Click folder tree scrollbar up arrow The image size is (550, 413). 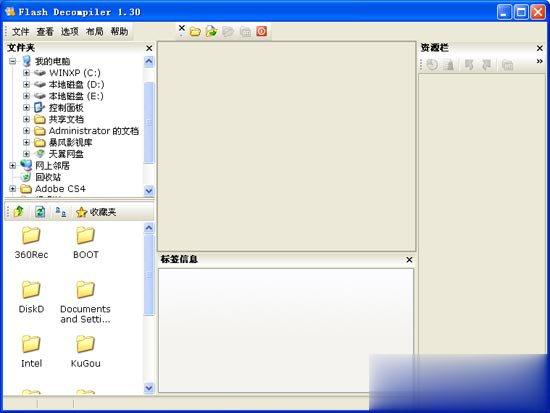pyautogui.click(x=149, y=62)
